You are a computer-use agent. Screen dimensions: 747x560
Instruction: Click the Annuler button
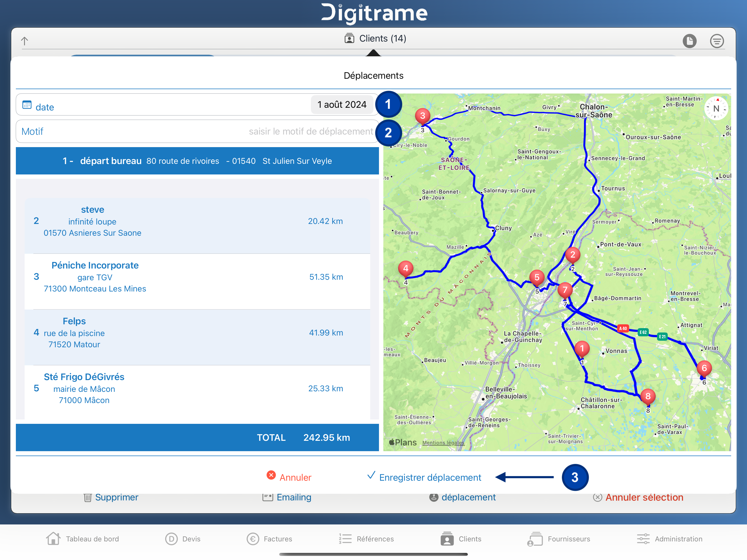pyautogui.click(x=289, y=477)
